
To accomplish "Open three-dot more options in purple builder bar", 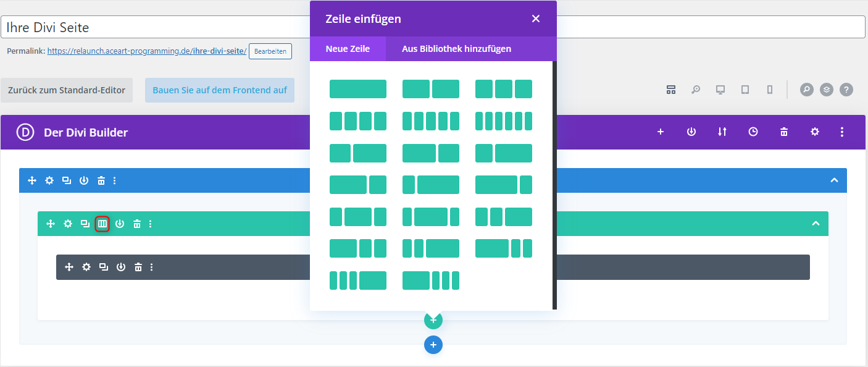I will (x=842, y=132).
